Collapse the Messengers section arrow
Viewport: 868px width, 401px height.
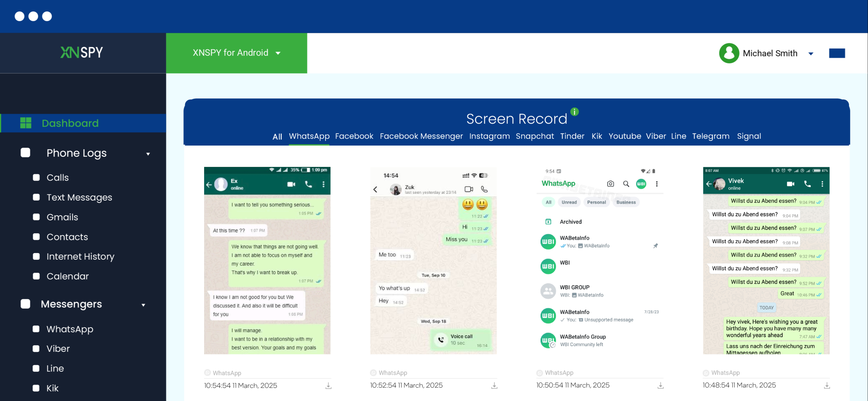pos(143,305)
